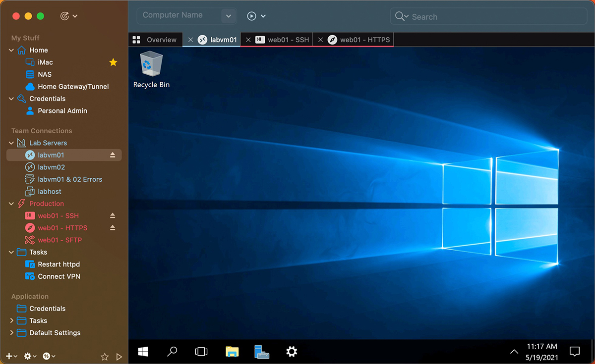Toggle the favorite star on iMac
Viewport: 595px width, 364px height.
click(x=113, y=62)
